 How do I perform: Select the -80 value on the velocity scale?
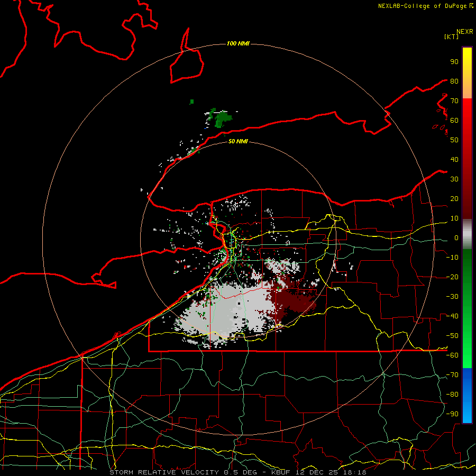[452, 395]
